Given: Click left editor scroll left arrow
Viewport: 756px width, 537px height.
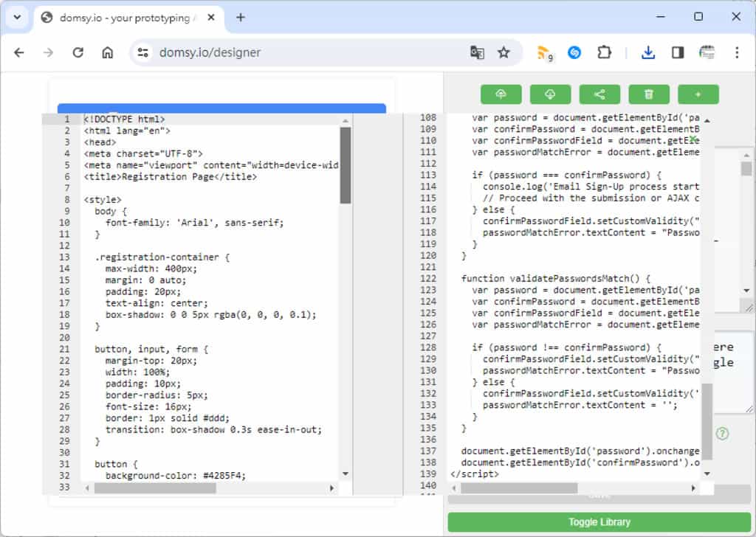Looking at the screenshot, I should tap(87, 488).
